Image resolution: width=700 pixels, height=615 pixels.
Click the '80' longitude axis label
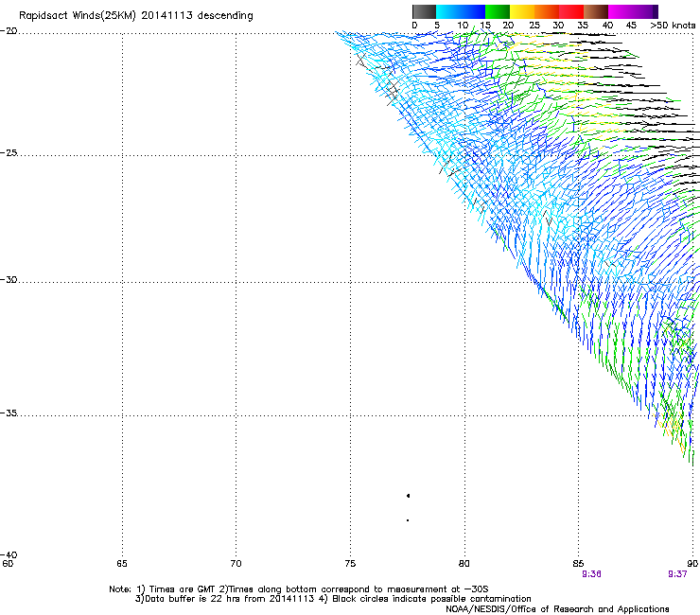(x=464, y=564)
